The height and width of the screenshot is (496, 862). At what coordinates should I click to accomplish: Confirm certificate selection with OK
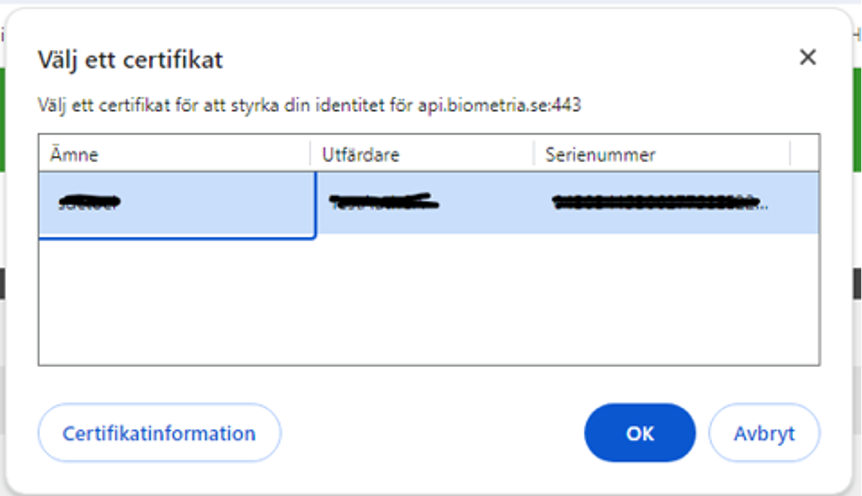click(x=639, y=433)
